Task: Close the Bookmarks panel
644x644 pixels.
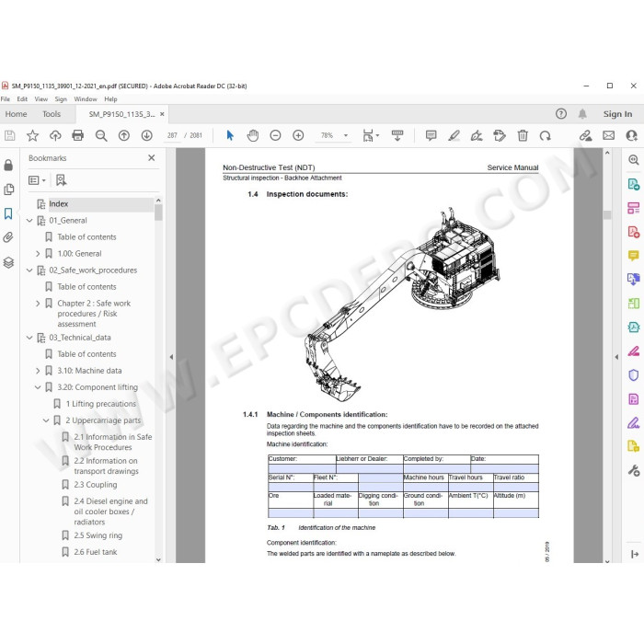Action: pyautogui.click(x=152, y=157)
